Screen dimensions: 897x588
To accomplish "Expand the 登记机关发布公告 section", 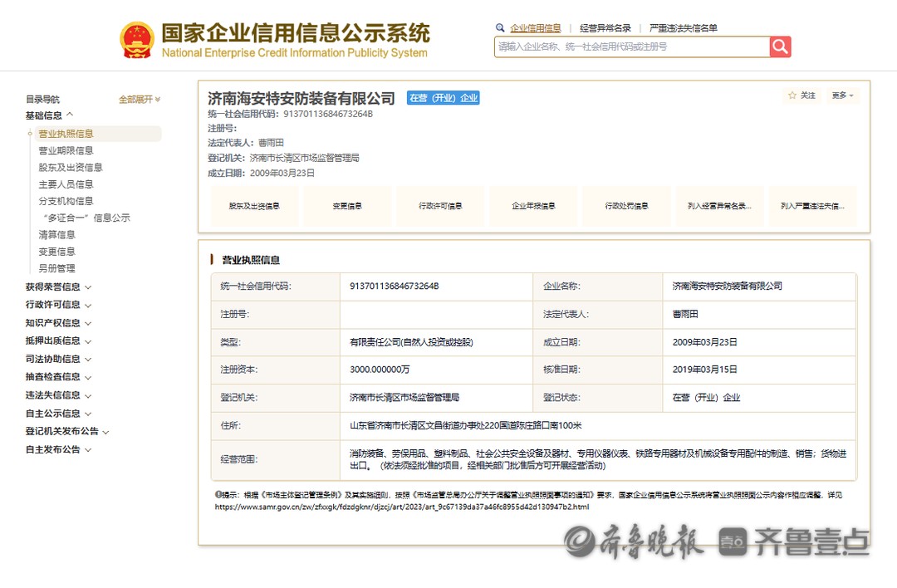I will 67,431.
